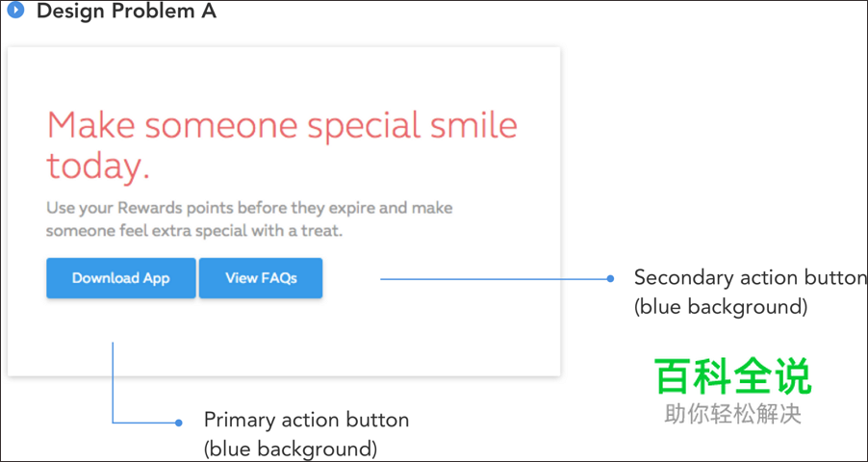Click the horizontal connector line right of View FAQs

click(491, 279)
